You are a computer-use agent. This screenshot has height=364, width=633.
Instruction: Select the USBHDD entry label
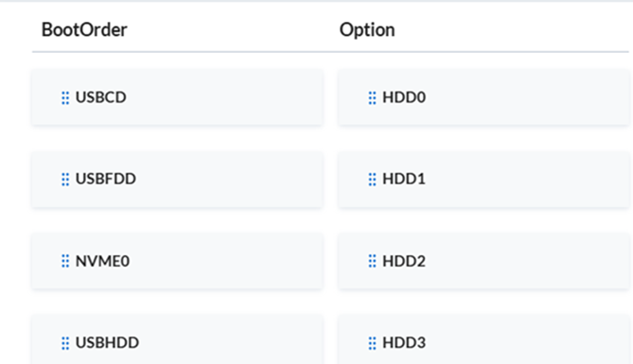107,342
